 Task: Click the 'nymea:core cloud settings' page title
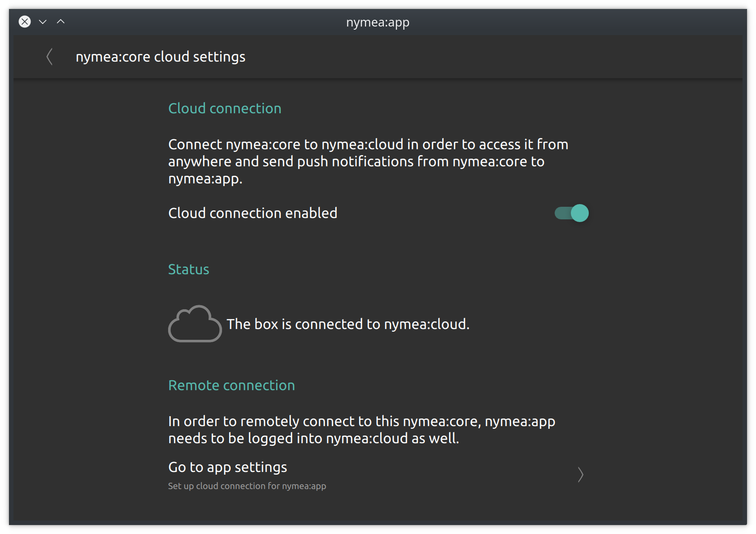[x=160, y=57]
